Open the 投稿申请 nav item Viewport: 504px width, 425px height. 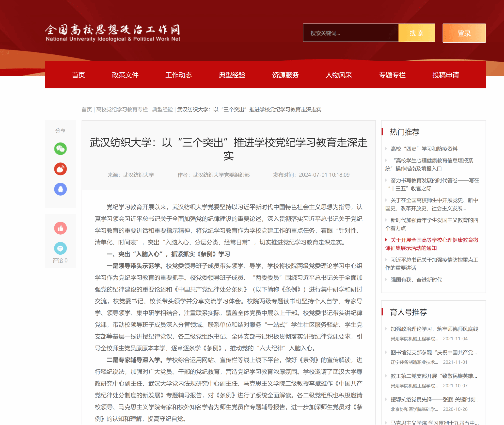[x=445, y=75]
